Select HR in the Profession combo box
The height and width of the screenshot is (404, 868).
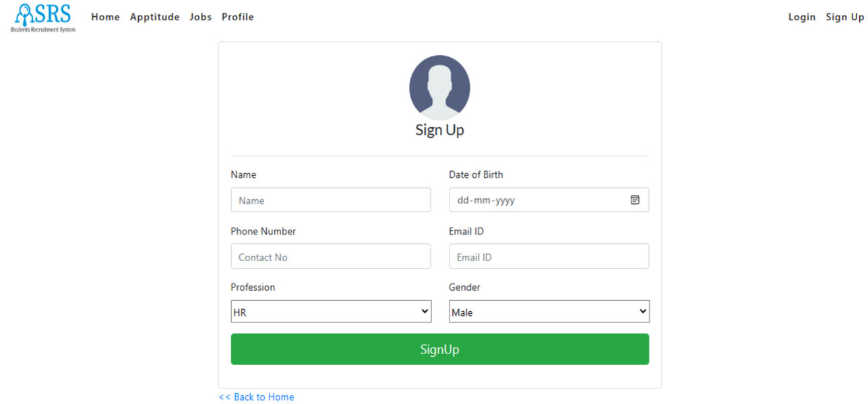tap(330, 311)
